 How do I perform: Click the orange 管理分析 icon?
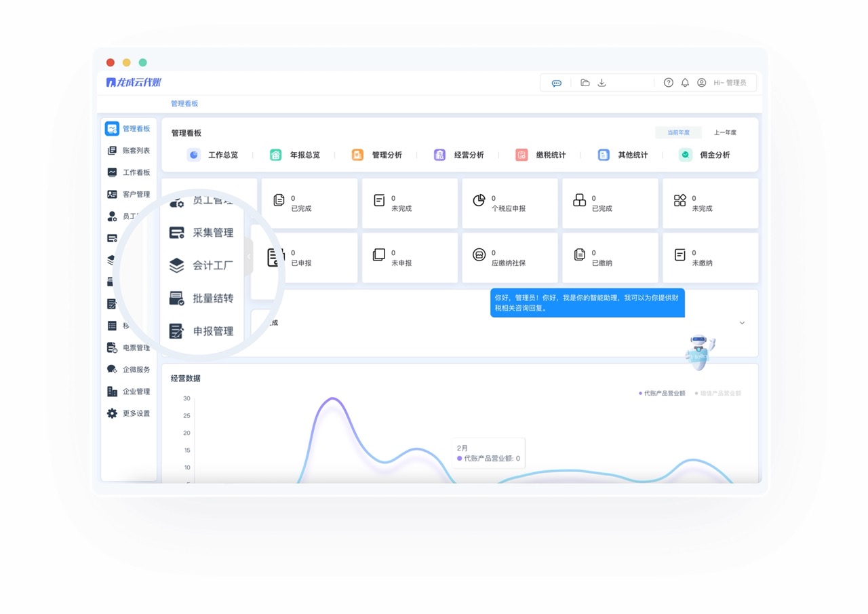coord(357,155)
